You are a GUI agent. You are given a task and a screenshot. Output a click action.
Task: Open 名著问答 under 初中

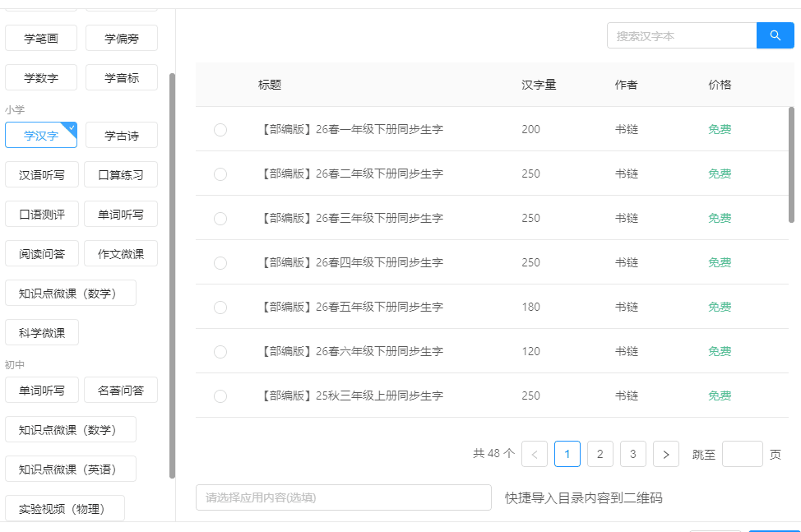(x=121, y=390)
